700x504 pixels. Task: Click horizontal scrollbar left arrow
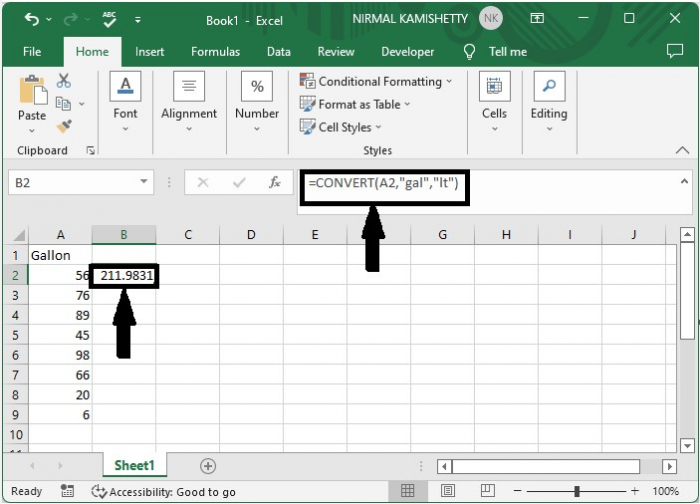tap(444, 467)
